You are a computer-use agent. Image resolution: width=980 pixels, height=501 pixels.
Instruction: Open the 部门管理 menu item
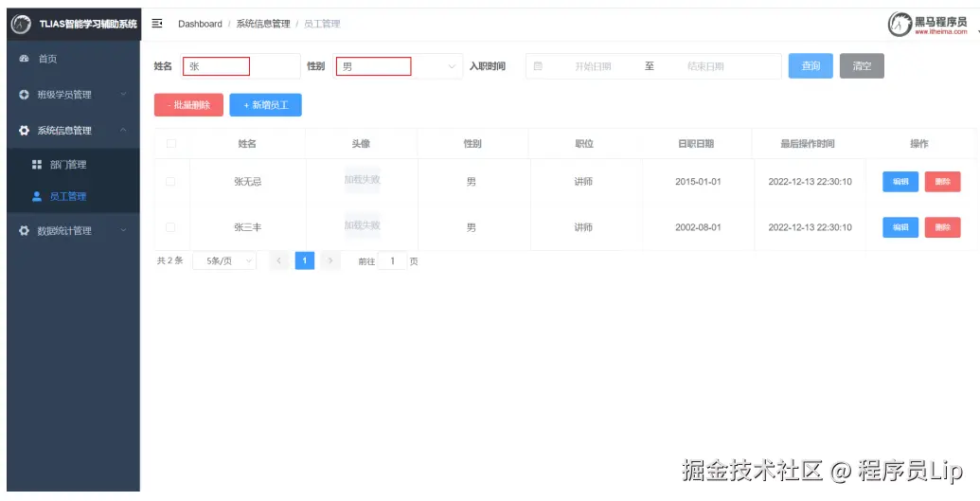(74, 165)
